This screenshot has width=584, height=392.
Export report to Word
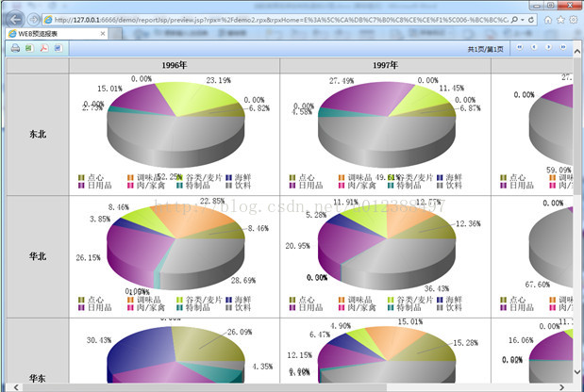[x=58, y=48]
